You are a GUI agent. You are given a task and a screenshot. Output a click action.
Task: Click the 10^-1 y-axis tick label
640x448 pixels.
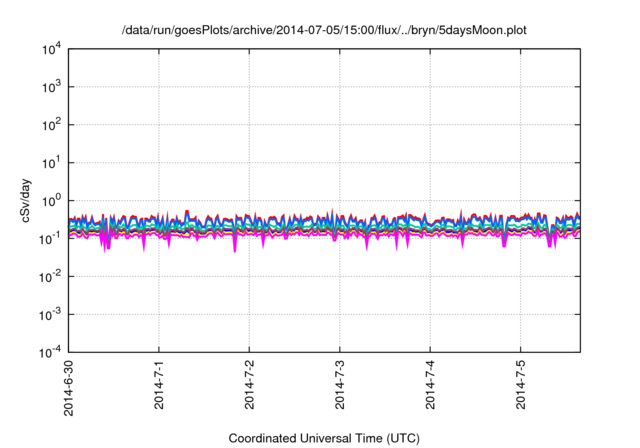click(x=50, y=239)
